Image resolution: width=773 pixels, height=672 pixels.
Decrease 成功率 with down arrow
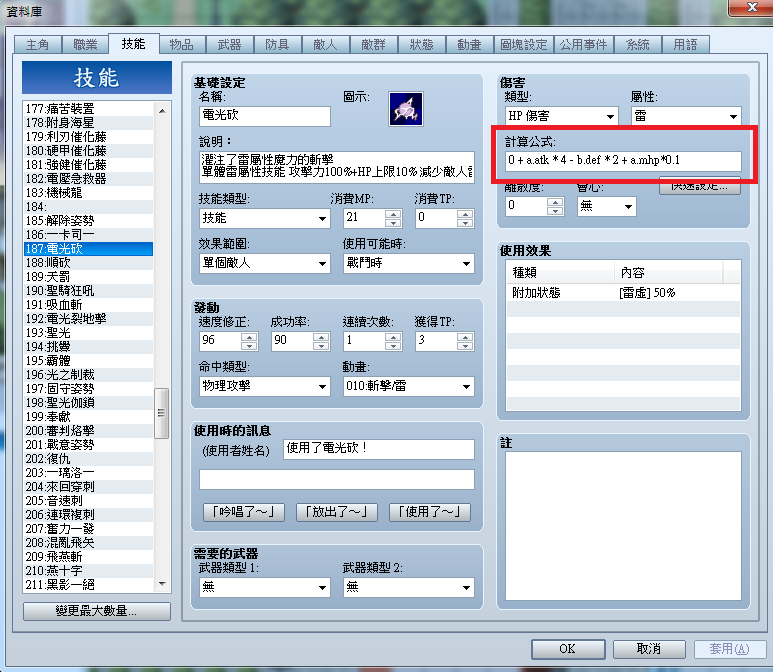[321, 346]
